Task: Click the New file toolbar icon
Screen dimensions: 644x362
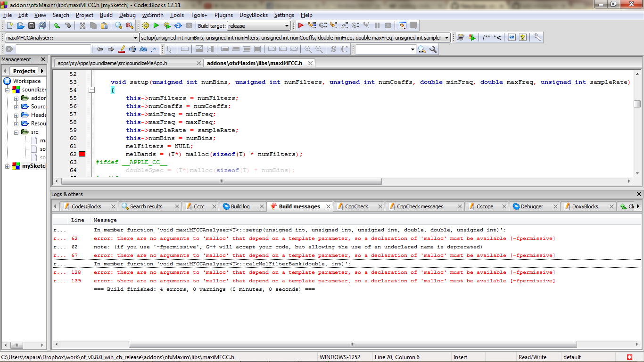Action: [x=9, y=25]
